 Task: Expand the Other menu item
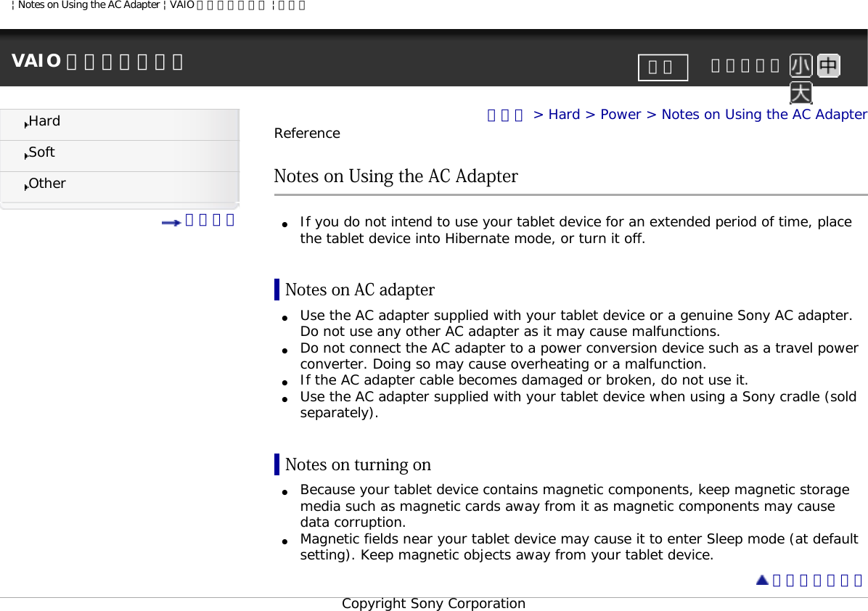pyautogui.click(x=120, y=186)
